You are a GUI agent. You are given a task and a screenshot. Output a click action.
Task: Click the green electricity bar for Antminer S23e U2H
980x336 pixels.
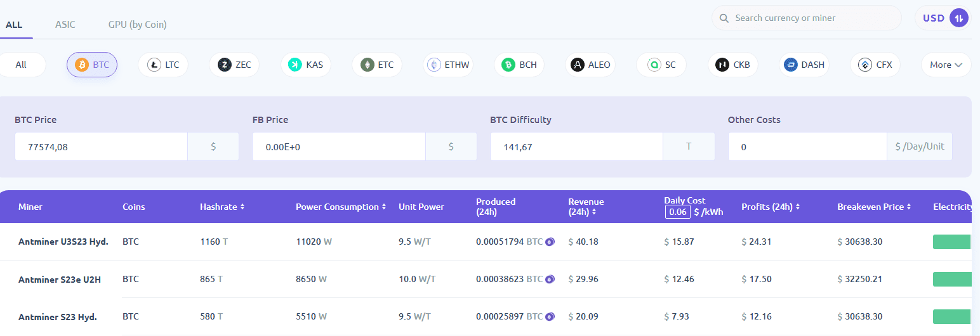click(x=952, y=279)
